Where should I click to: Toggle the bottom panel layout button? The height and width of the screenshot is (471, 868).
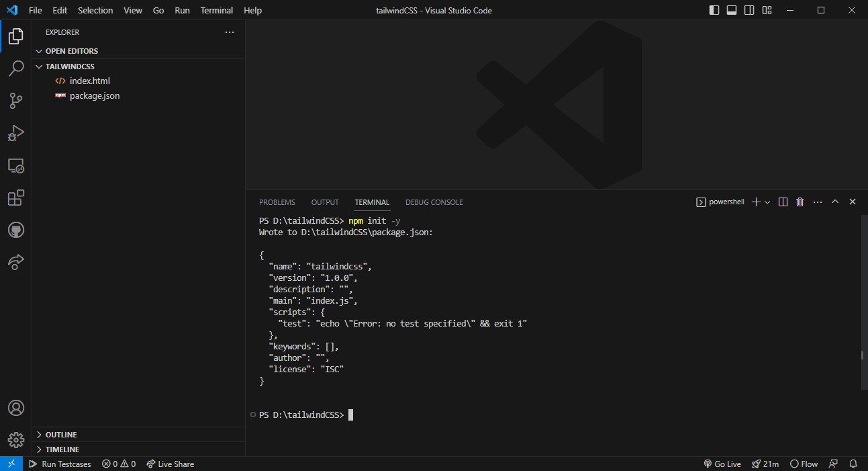(732, 10)
